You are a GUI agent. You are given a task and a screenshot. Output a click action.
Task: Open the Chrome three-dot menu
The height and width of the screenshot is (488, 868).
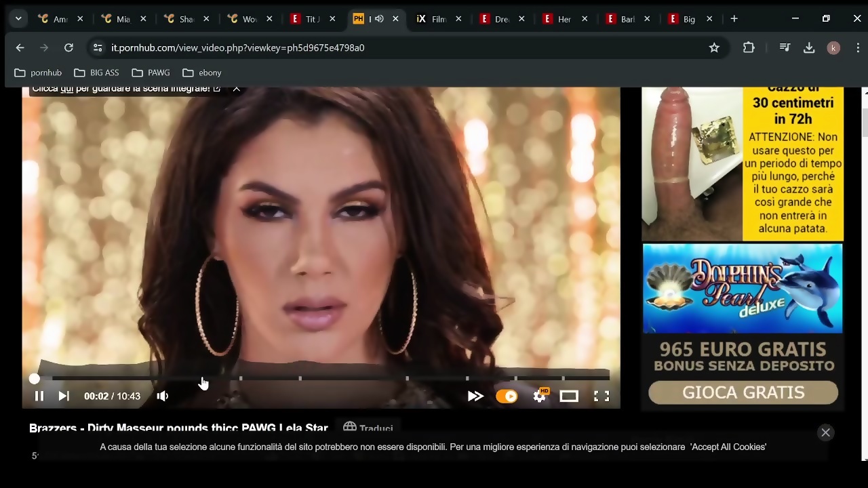click(x=859, y=47)
